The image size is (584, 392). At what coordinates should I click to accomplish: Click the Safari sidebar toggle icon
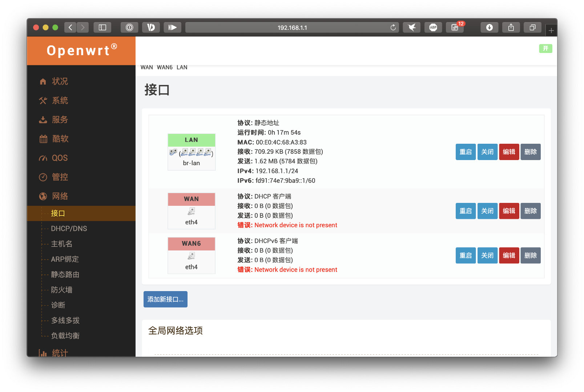click(102, 28)
